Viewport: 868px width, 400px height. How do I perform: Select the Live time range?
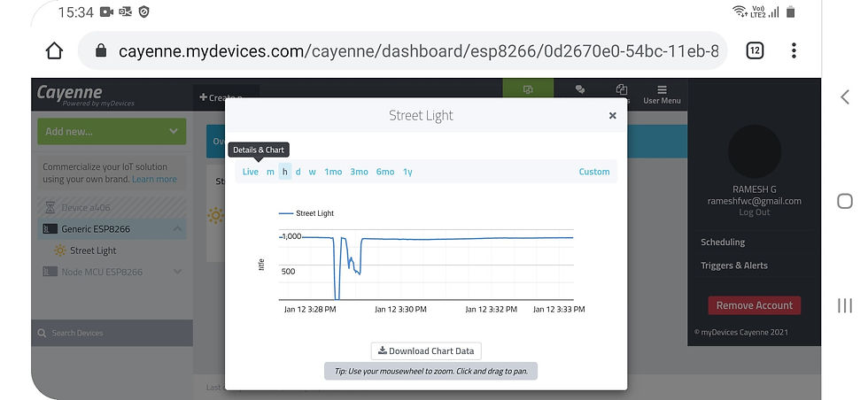click(250, 172)
